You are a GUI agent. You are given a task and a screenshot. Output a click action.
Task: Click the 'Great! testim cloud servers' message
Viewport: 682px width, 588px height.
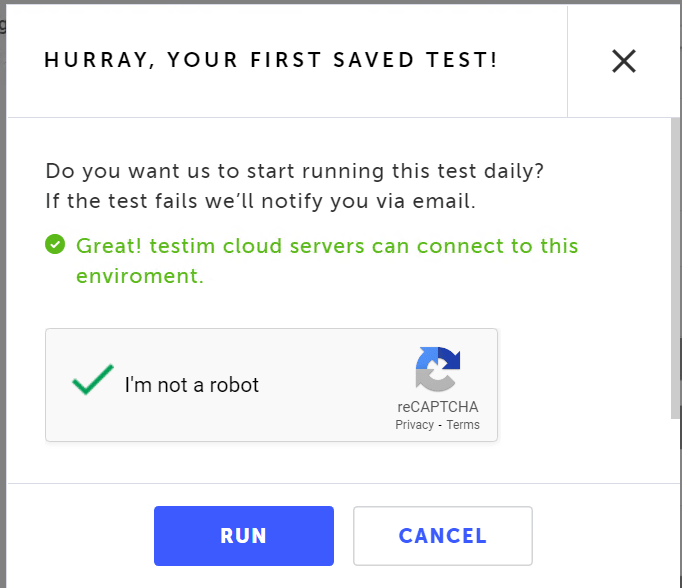tap(327, 246)
